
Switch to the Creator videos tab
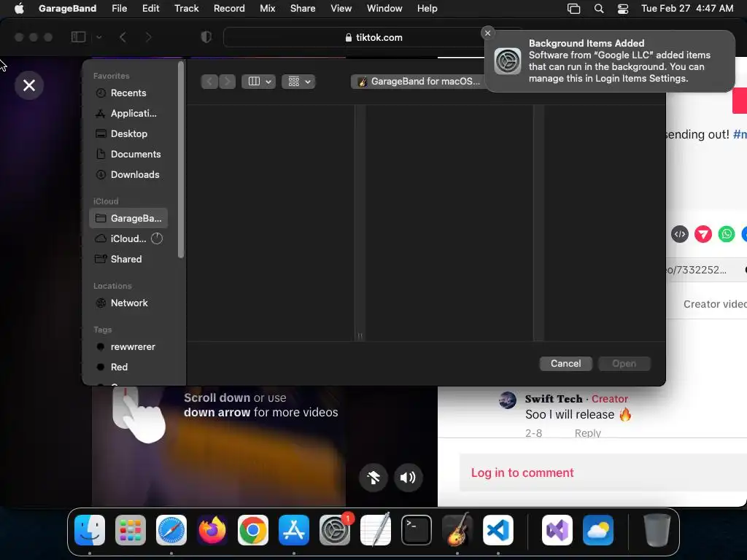pyautogui.click(x=715, y=304)
